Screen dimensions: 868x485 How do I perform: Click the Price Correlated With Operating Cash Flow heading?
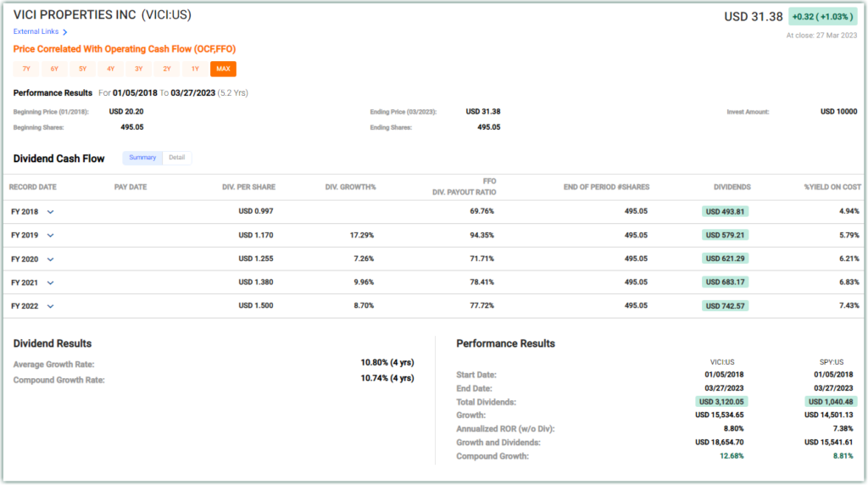point(125,49)
